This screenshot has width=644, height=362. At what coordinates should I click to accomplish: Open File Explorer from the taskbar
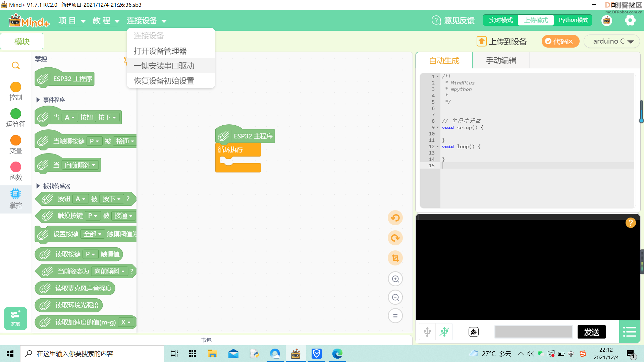tap(212, 354)
